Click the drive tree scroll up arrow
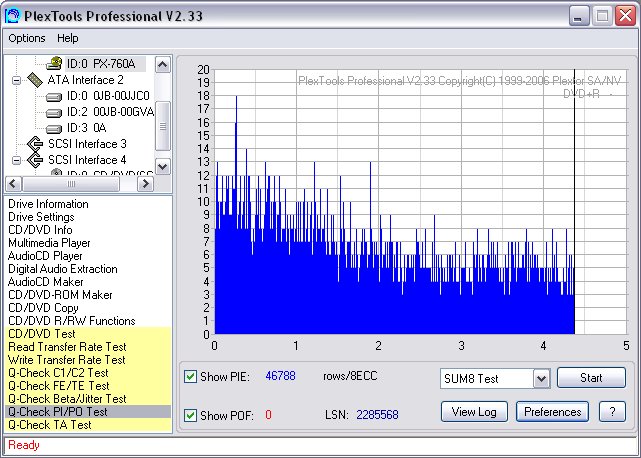 (163, 65)
